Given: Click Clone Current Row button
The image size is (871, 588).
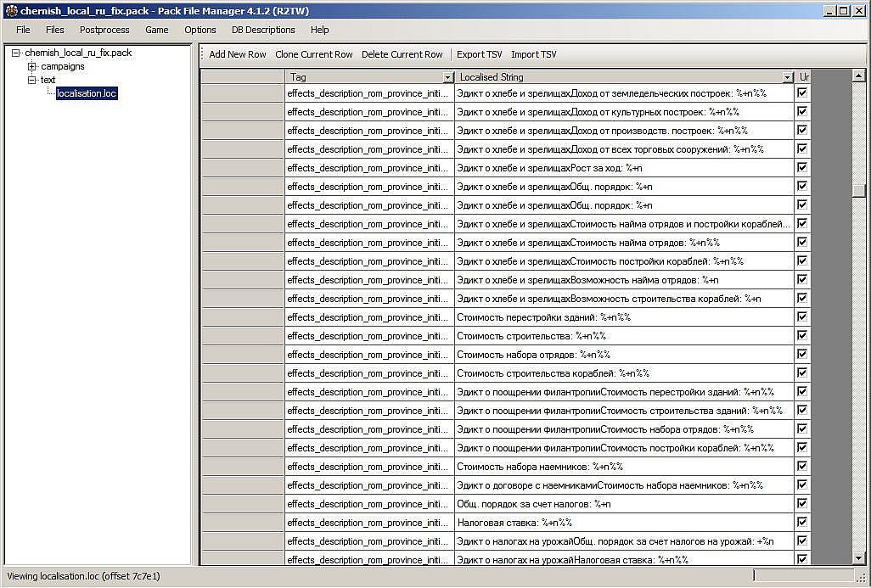Looking at the screenshot, I should [313, 54].
